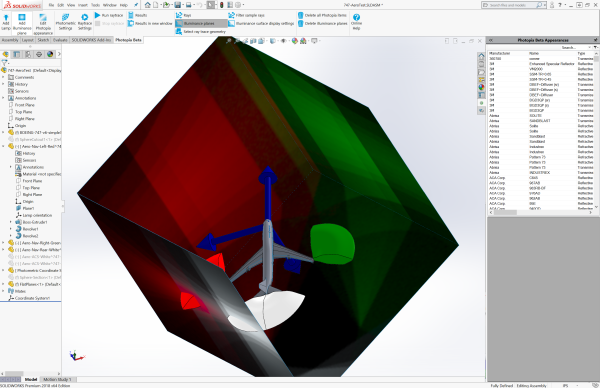Switch to the Assembly tab
Image resolution: width=600 pixels, height=388 pixels.
pos(10,40)
